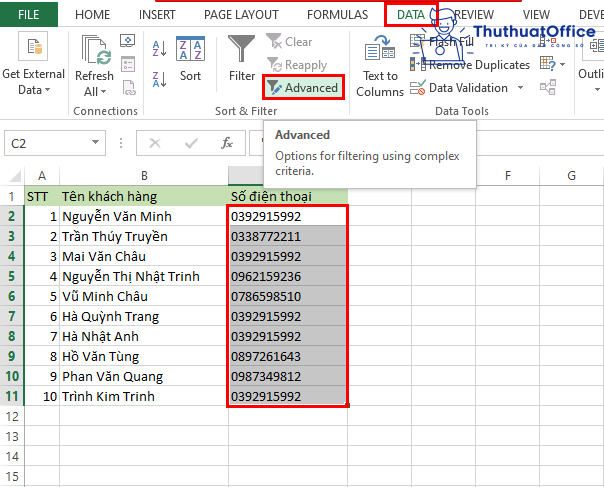Click the 'Tên khách hàng' header cell
Image resolution: width=604 pixels, height=487 pixels.
[x=144, y=196]
